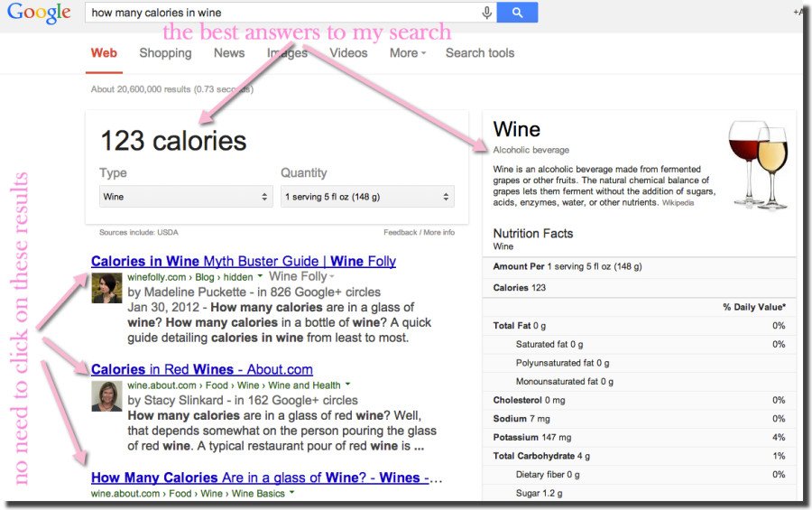Click the Sugar 1.2 g row
The width and height of the screenshot is (812, 510).
639,493
